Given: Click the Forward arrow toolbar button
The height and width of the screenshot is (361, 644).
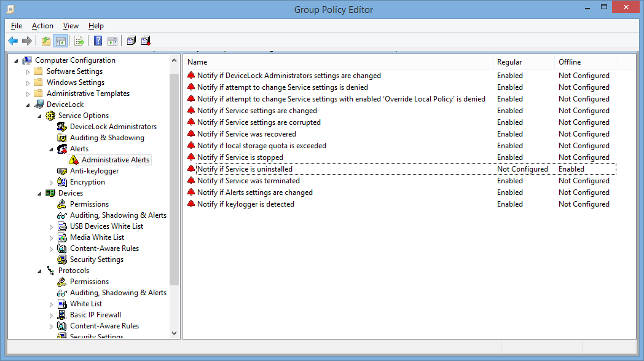Looking at the screenshot, I should [x=27, y=41].
